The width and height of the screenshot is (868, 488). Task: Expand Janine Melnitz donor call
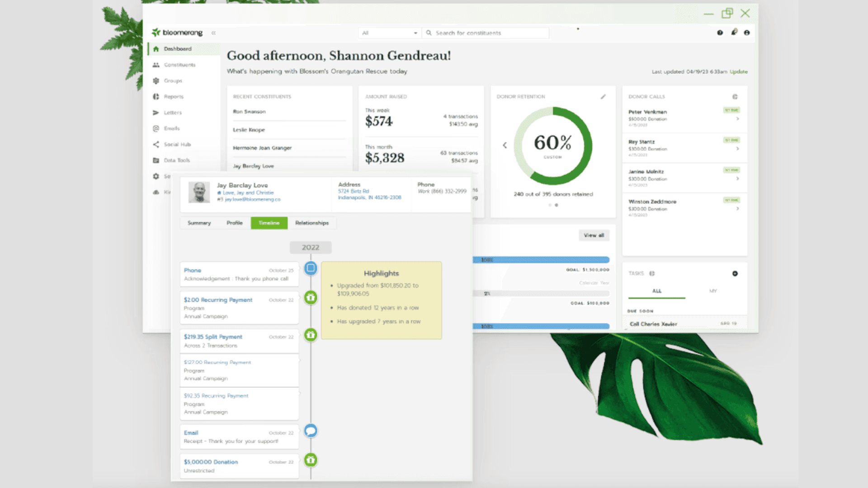(x=737, y=178)
